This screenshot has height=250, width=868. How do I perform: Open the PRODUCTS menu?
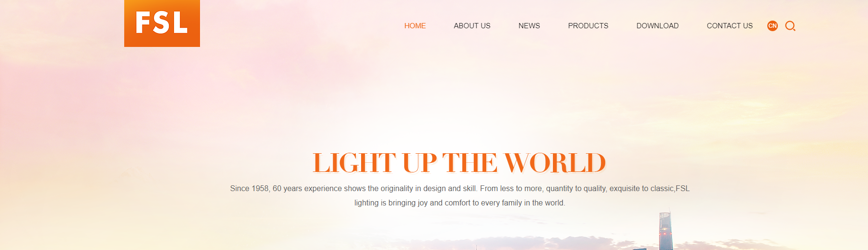click(x=588, y=26)
